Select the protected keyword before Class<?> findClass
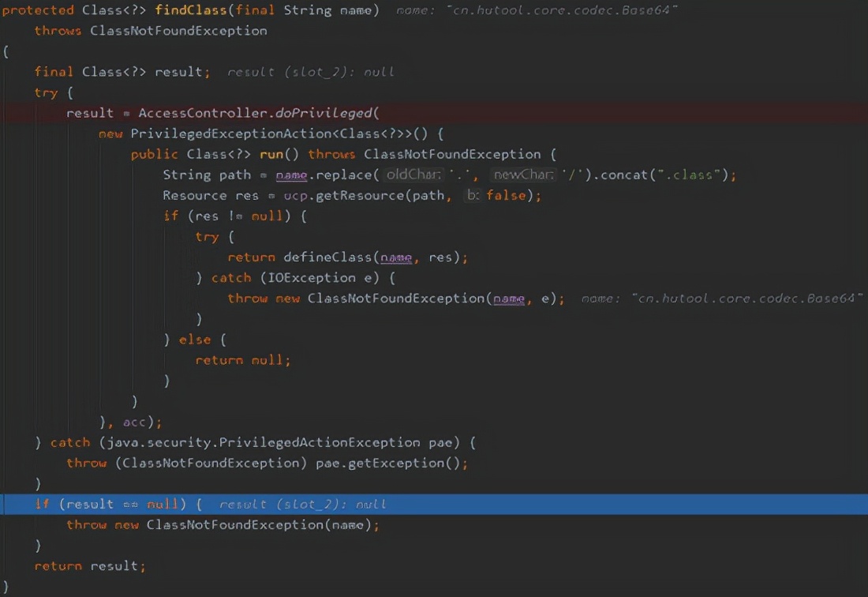The image size is (868, 597). coord(38,10)
